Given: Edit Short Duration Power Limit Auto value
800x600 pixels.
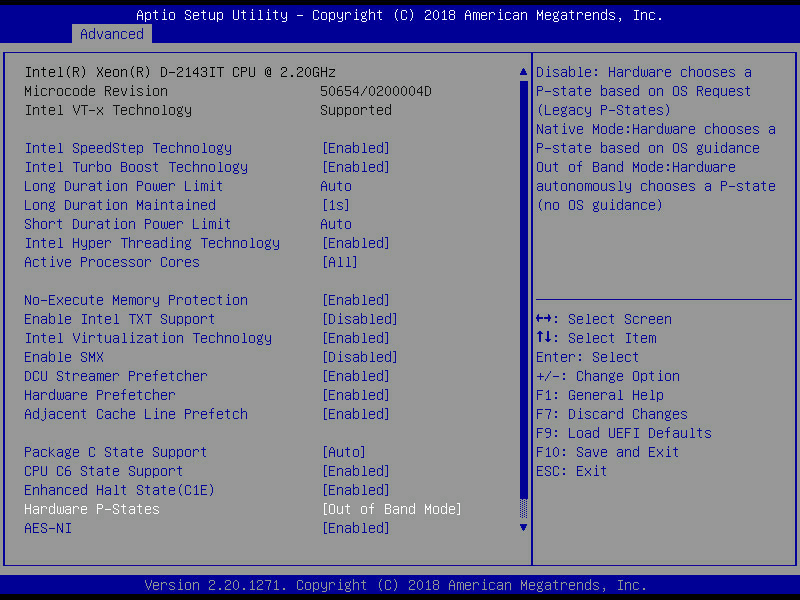Looking at the screenshot, I should point(336,224).
